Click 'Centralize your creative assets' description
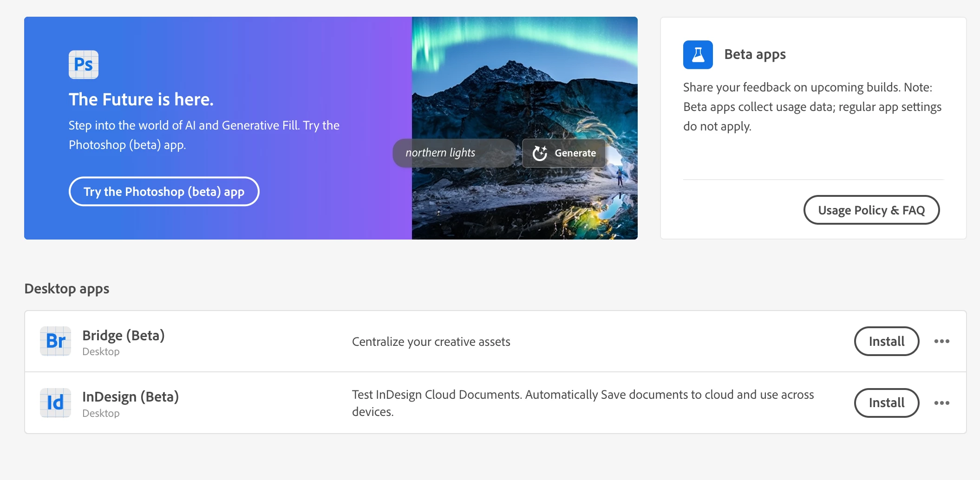 [x=431, y=342]
